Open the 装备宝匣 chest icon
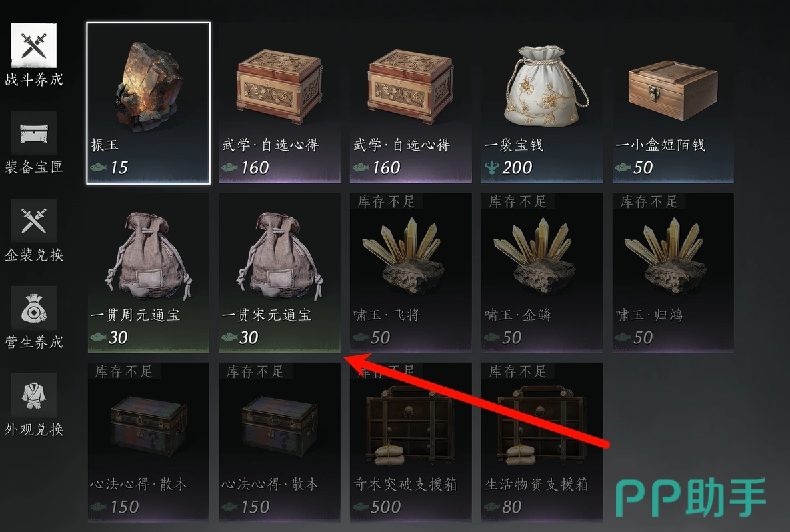The width and height of the screenshot is (790, 532). coord(34,133)
